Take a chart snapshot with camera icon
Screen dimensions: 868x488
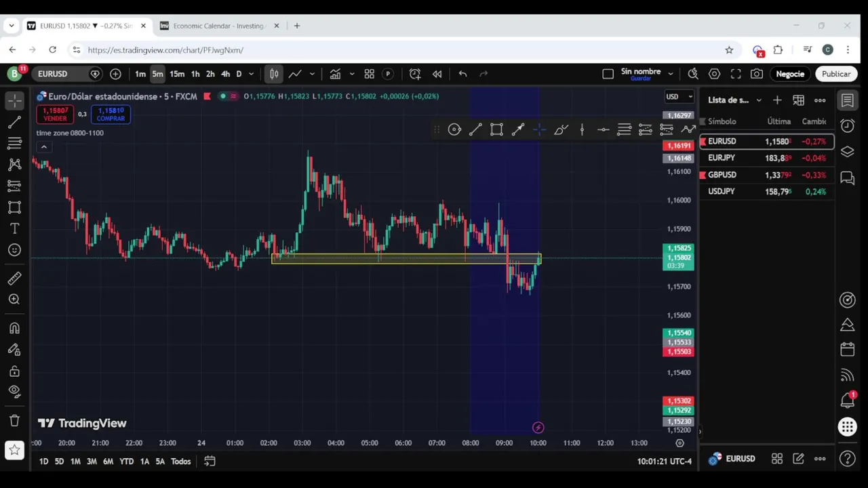click(757, 74)
